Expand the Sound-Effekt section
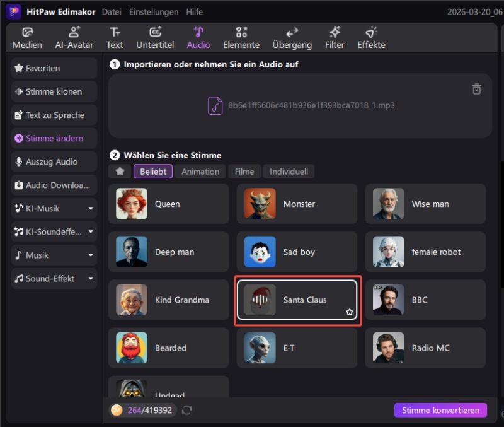This screenshot has height=427, width=504. (x=91, y=279)
